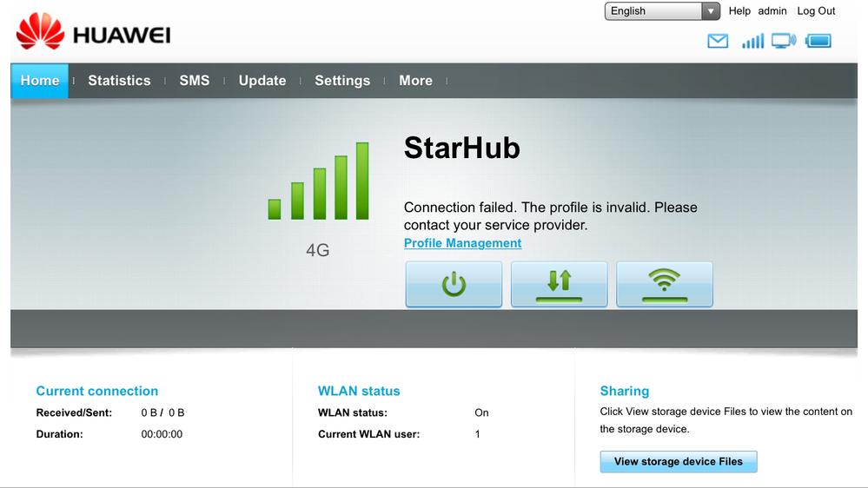Screen dimensions: 868x488
Task: Go to the Home tab
Action: pos(40,81)
